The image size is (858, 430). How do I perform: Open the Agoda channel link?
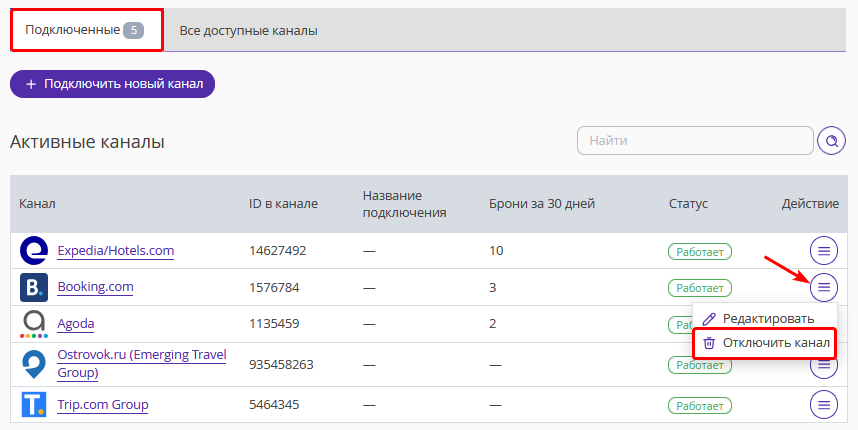tap(76, 323)
